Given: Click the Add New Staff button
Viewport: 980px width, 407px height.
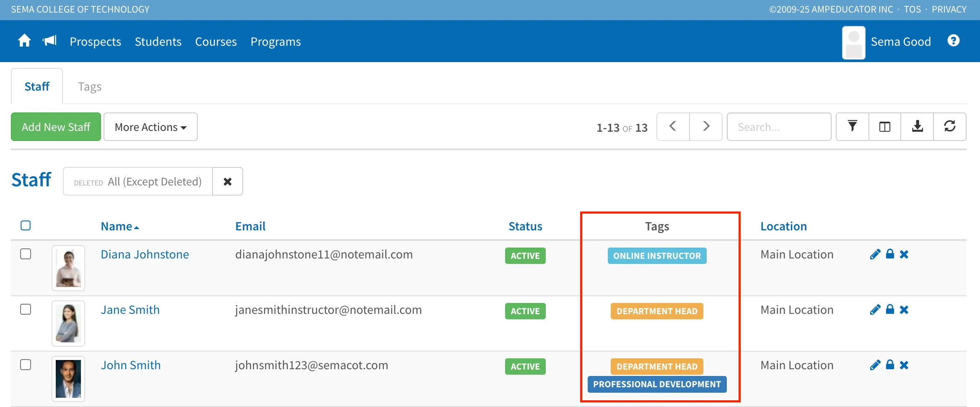Looking at the screenshot, I should [x=56, y=127].
